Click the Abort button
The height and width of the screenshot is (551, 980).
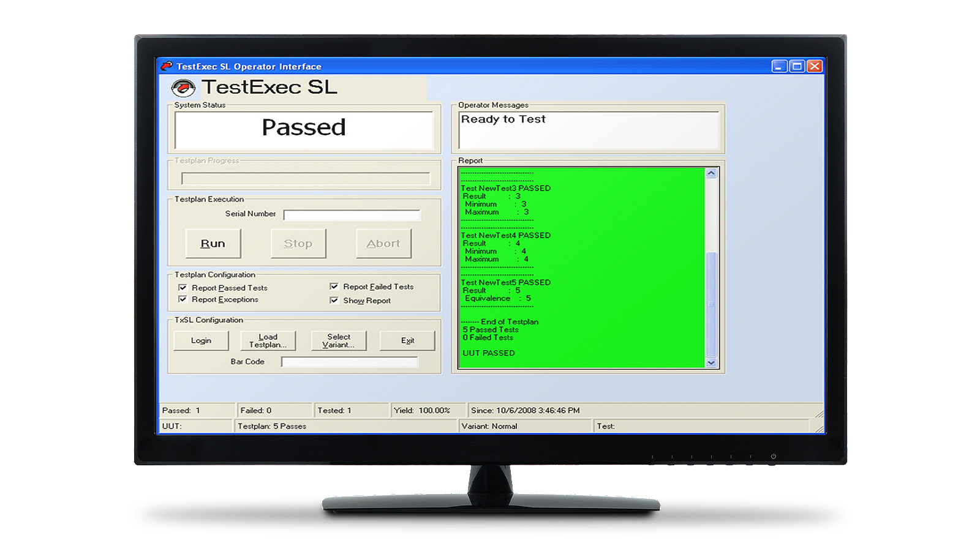pos(383,244)
